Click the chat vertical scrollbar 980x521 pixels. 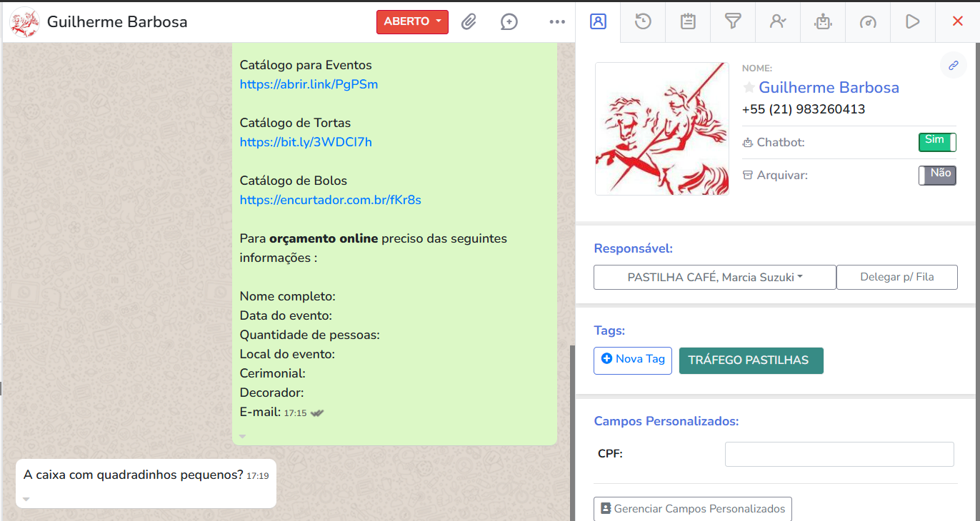tap(571, 432)
